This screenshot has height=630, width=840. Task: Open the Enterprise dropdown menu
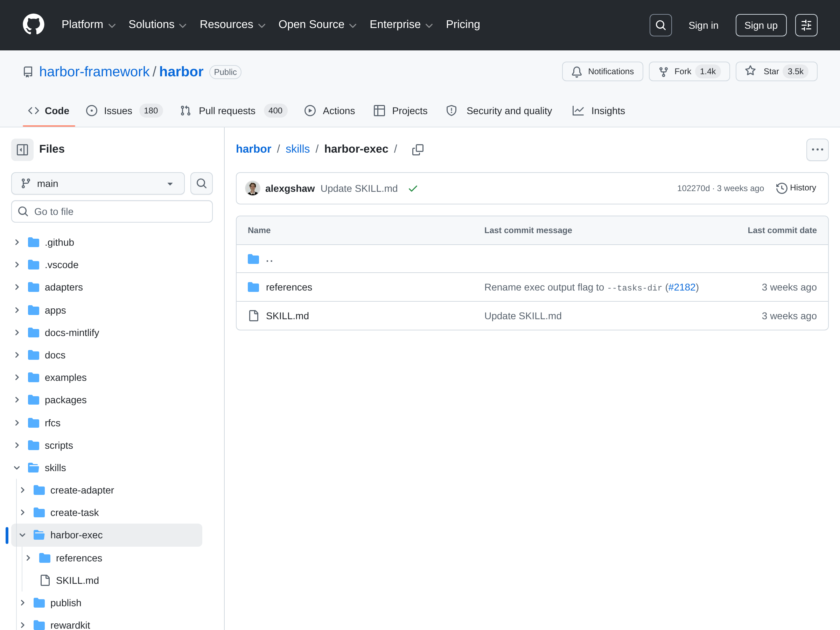coord(401,25)
